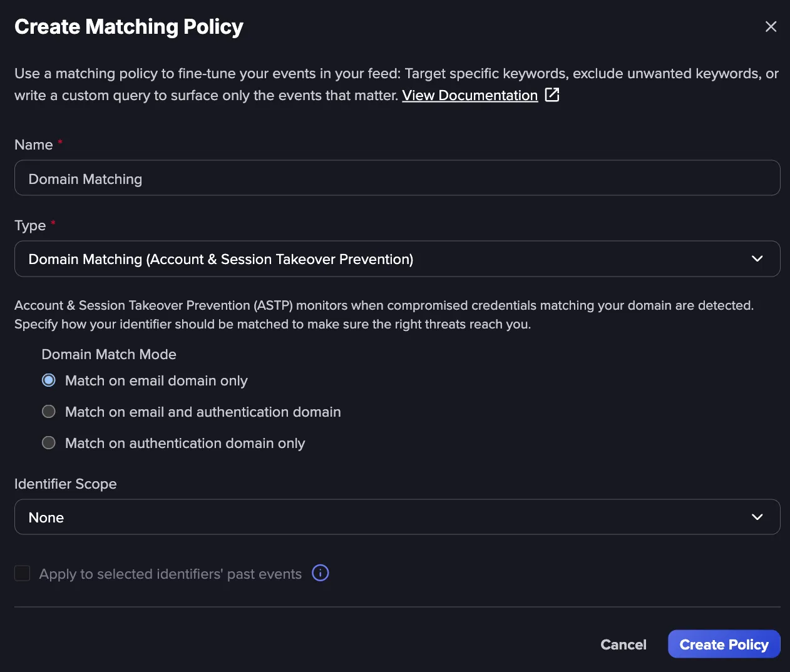Enable 'Apply to selected identifiers' past events' checkbox
The height and width of the screenshot is (672, 790).
tap(23, 573)
